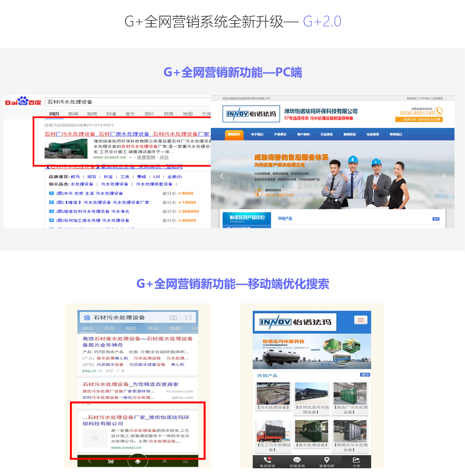The width and height of the screenshot is (465, 476).
Task: Click the 更多 button beside desktop 热销产品
Action: 436,219
